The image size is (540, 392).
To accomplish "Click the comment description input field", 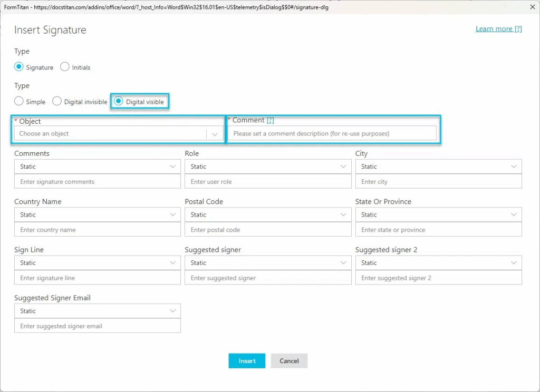I will [x=332, y=134].
